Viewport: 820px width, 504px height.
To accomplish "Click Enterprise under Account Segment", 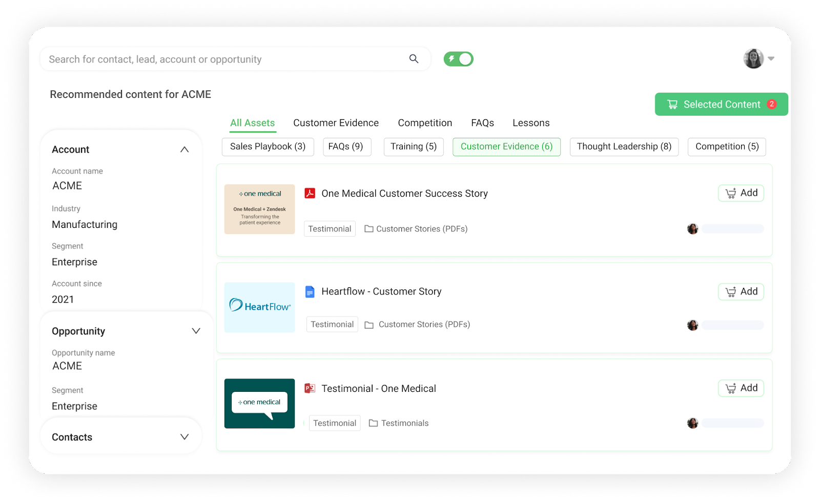I will coord(74,262).
